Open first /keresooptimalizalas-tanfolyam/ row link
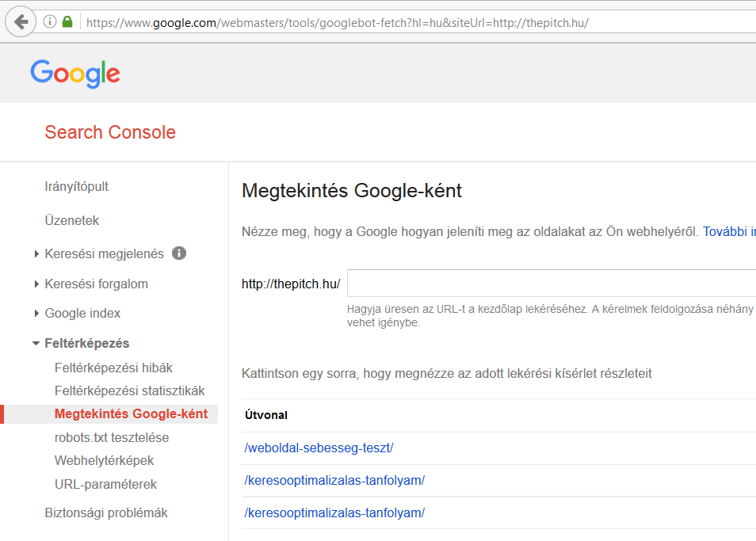Image resolution: width=756 pixels, height=541 pixels. [334, 480]
